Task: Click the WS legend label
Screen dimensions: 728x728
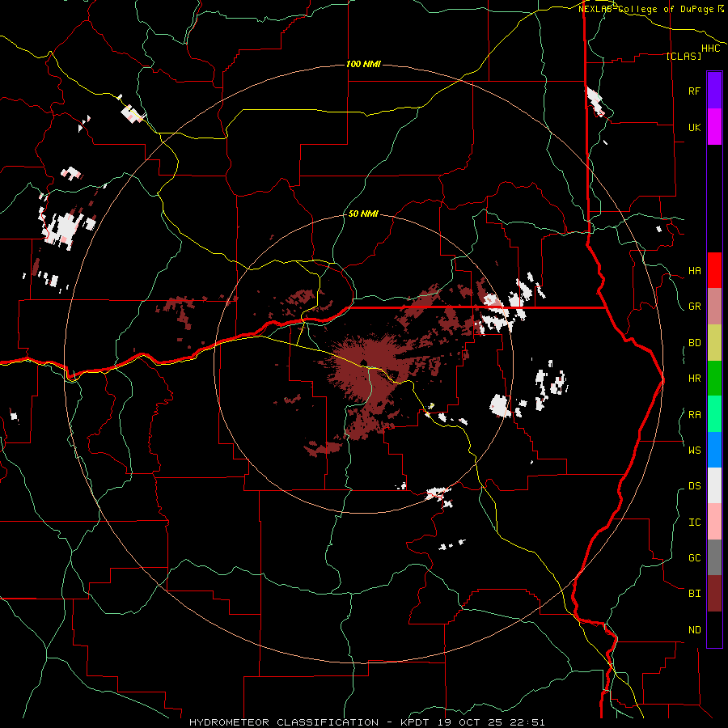Action: pos(694,450)
